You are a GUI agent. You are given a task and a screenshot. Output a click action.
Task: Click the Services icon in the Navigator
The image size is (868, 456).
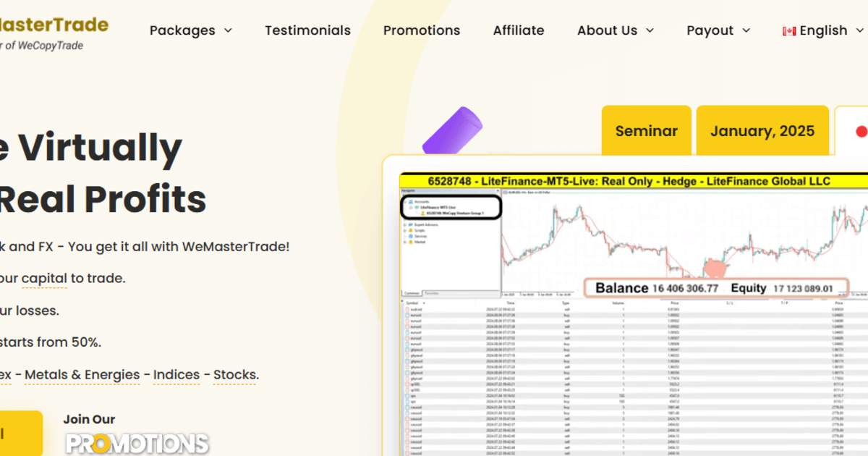410,236
